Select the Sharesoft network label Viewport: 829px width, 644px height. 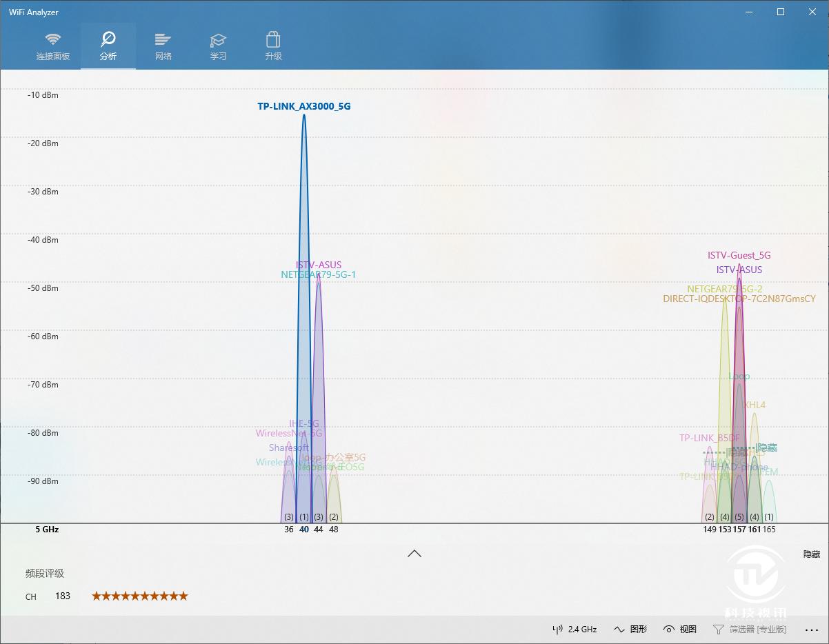[x=289, y=447]
